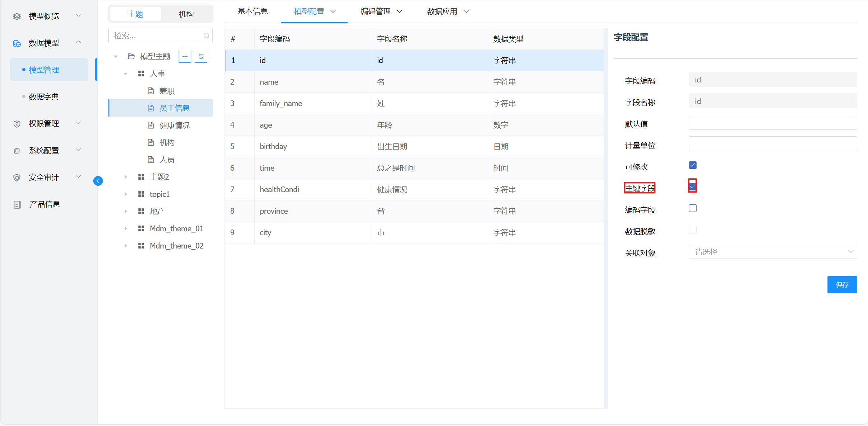Enable the 编码字段 checkbox
The image size is (868, 426).
693,208
